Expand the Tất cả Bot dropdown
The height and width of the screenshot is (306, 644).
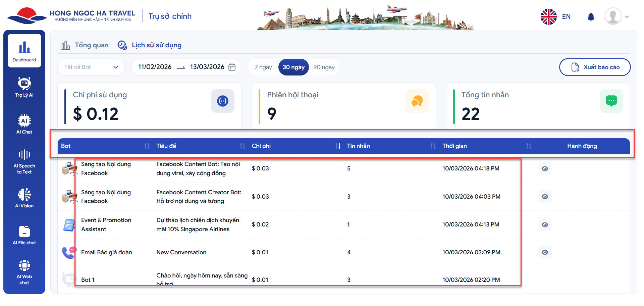pos(91,67)
